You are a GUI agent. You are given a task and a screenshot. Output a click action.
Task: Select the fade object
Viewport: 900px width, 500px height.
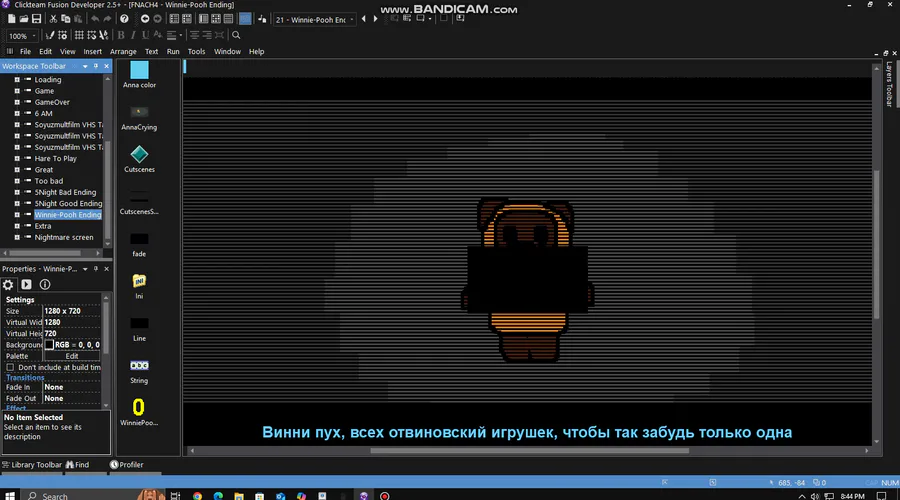[139, 244]
